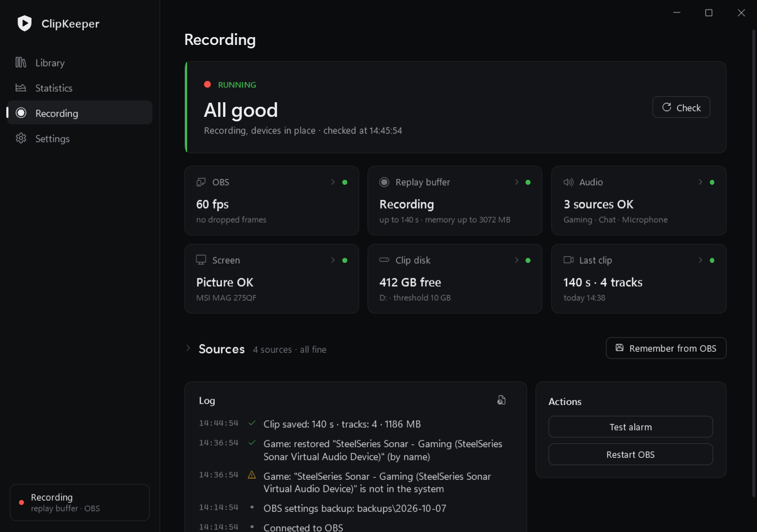Open Audio card details chevron
The image size is (757, 532).
pyautogui.click(x=700, y=182)
